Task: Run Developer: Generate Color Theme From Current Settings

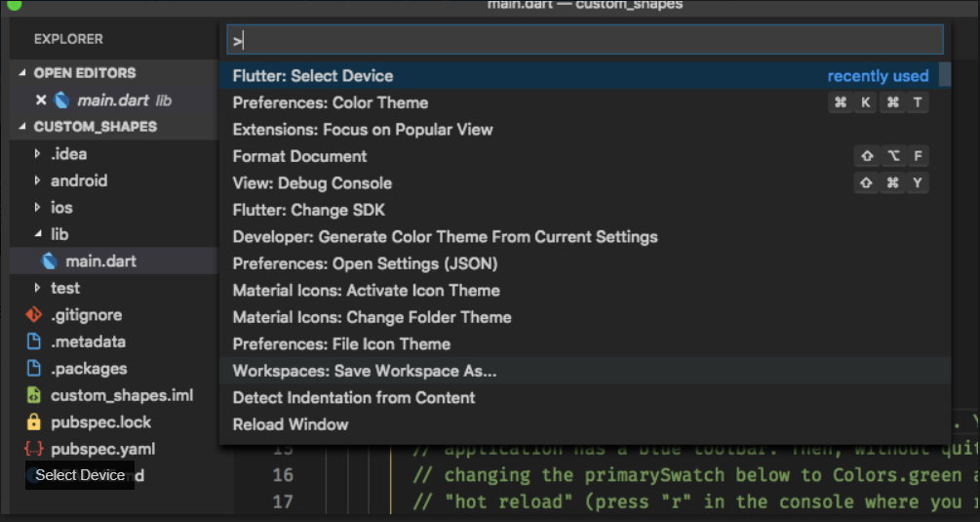Action: click(x=585, y=237)
